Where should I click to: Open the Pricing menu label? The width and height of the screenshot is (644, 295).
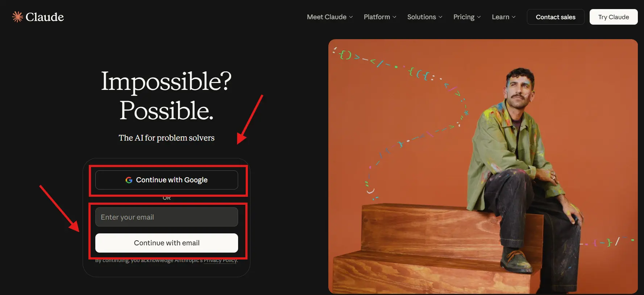[x=464, y=17]
